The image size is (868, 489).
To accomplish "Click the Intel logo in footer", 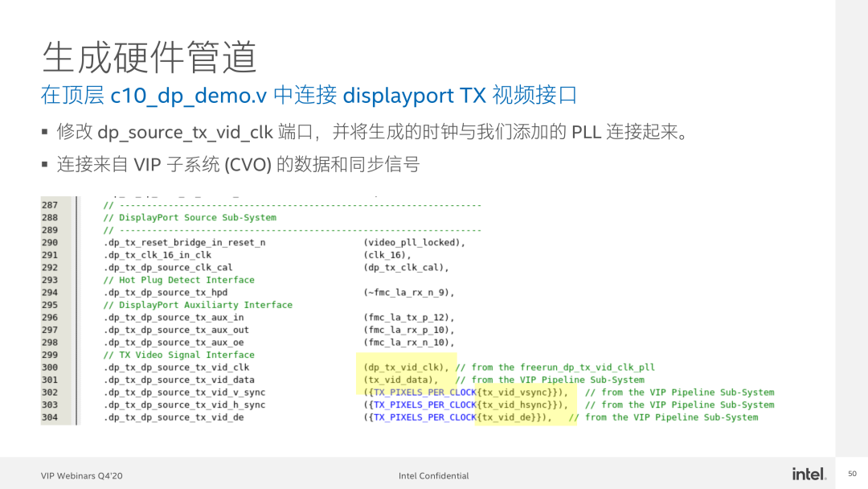I will (x=809, y=474).
